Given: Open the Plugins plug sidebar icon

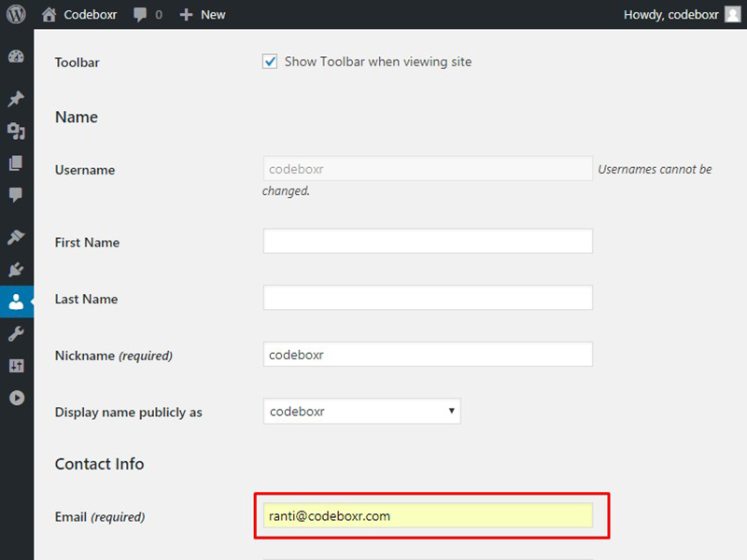Looking at the screenshot, I should point(16,270).
